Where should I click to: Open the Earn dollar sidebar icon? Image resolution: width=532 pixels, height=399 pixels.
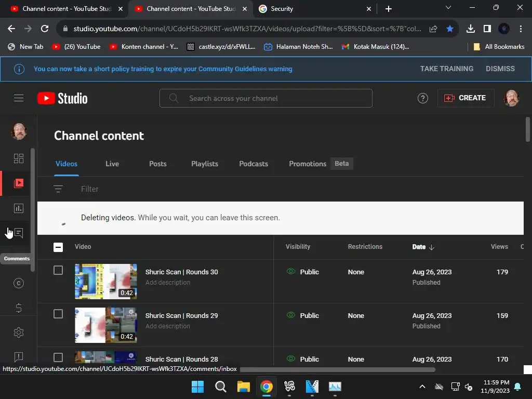click(x=19, y=308)
